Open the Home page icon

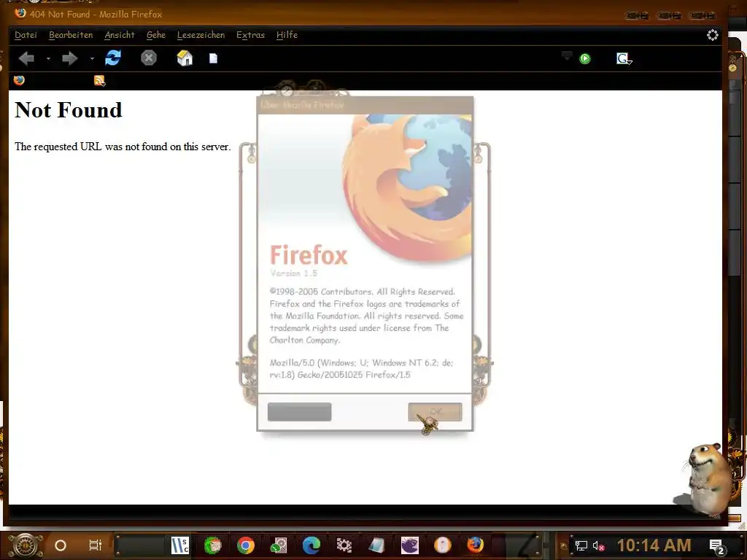click(185, 58)
